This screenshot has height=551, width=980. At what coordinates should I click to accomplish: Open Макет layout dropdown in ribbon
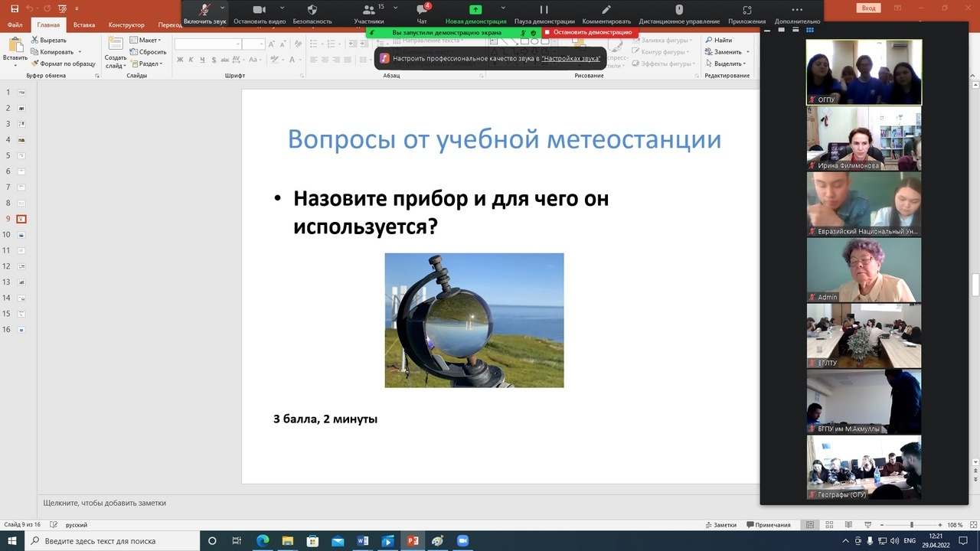145,40
